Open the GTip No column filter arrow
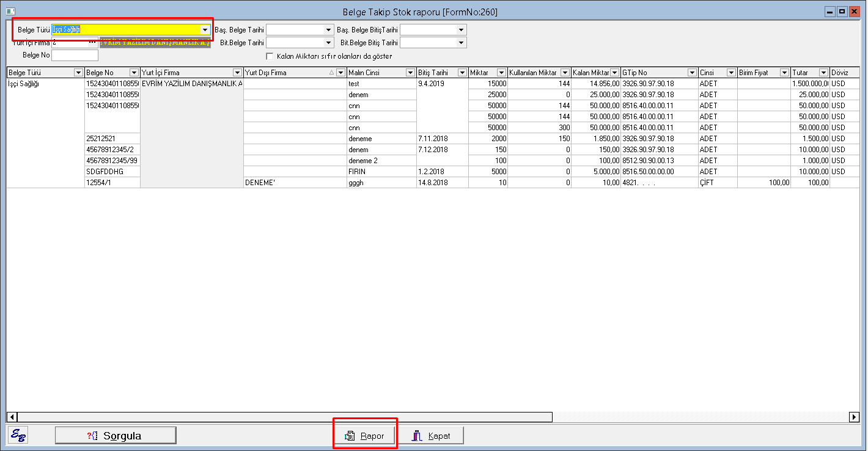 691,73
